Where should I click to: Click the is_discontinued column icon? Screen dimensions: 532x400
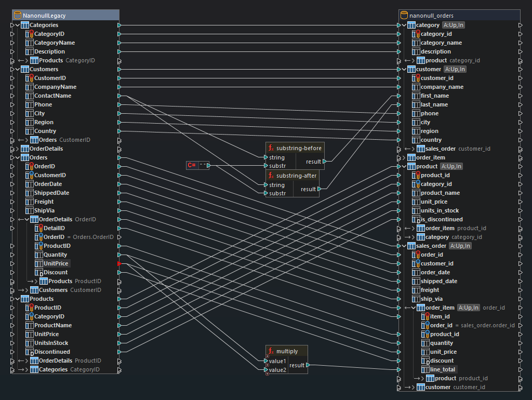[416, 220]
